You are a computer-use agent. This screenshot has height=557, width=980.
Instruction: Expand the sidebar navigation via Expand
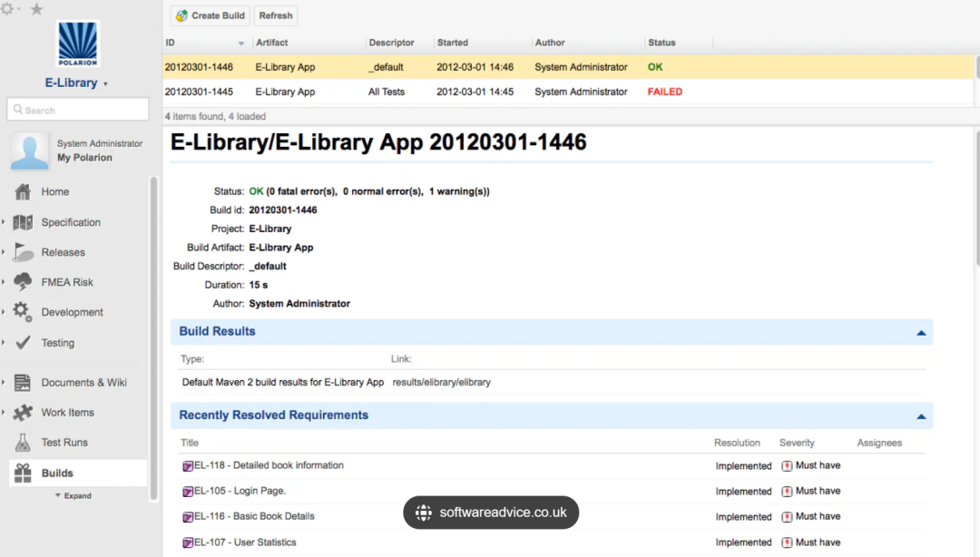(x=73, y=496)
